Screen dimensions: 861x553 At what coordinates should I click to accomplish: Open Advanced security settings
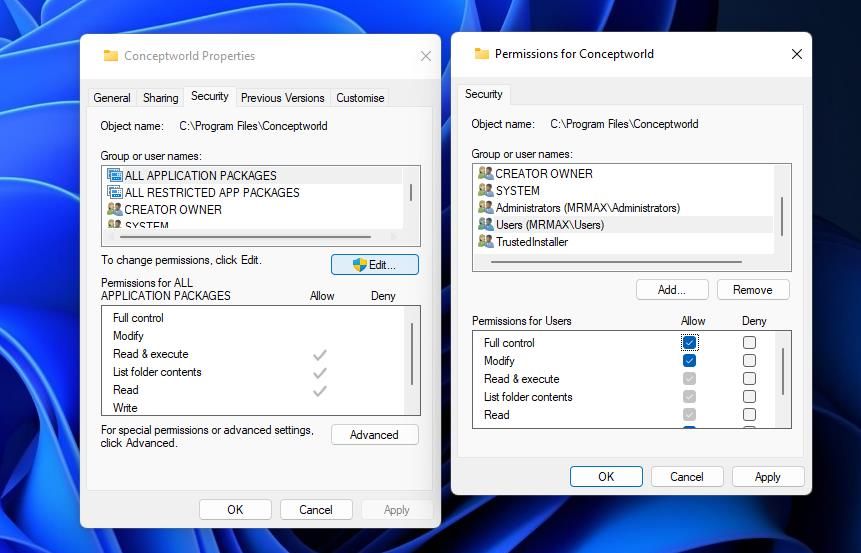(374, 435)
